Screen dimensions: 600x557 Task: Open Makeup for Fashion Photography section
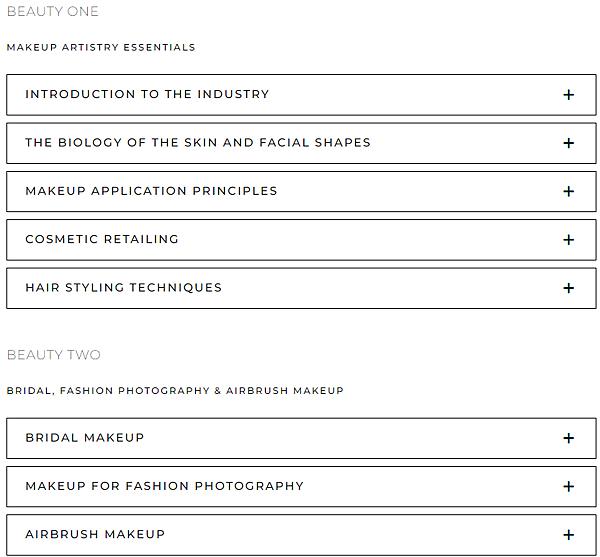coord(164,486)
